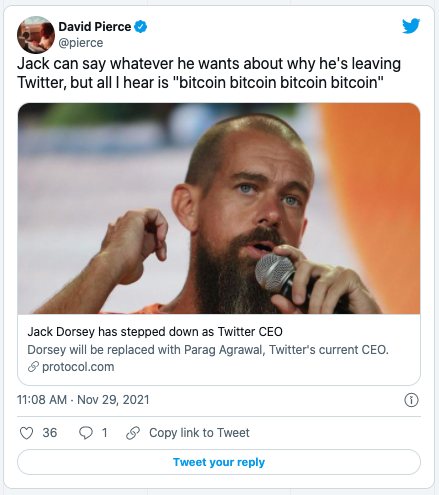Like the tweet with heart icon

pos(26,433)
